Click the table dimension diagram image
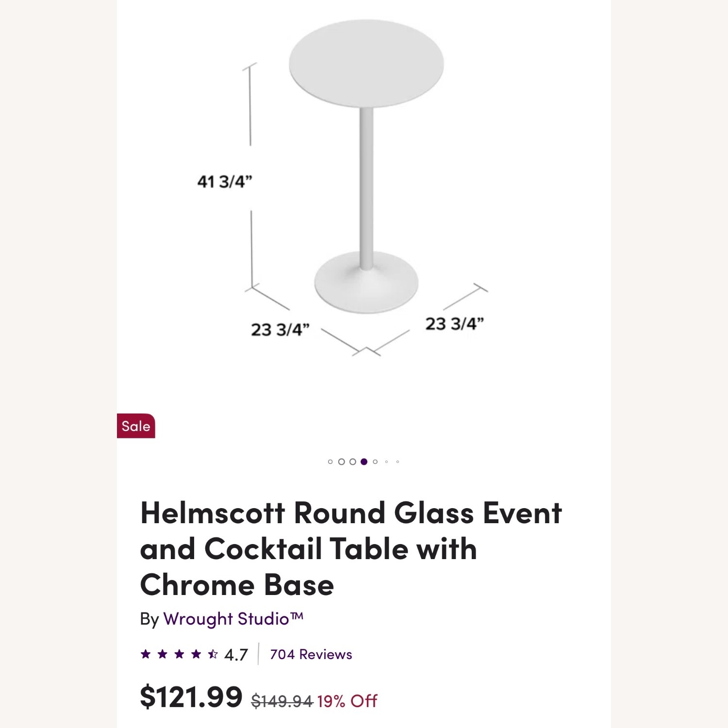The width and height of the screenshot is (728, 728). pos(364,194)
